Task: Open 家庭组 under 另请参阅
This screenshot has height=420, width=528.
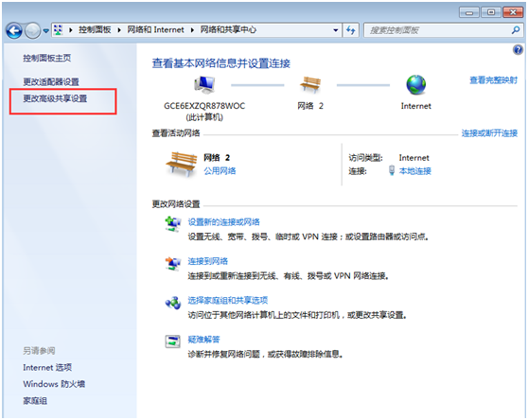Action: point(35,401)
